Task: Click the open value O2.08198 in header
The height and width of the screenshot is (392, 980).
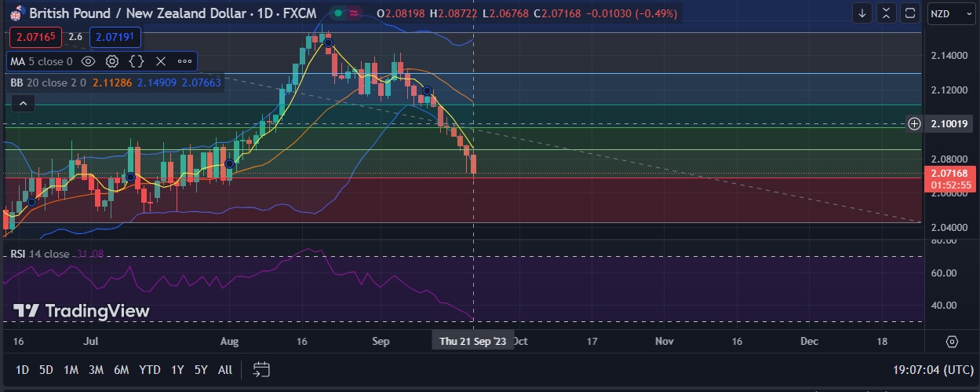Action: coord(402,13)
